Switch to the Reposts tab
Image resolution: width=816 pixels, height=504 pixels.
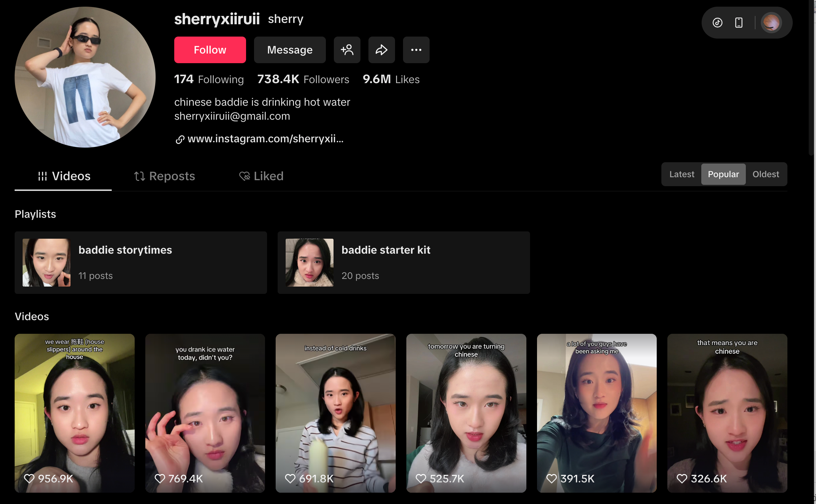coord(164,176)
